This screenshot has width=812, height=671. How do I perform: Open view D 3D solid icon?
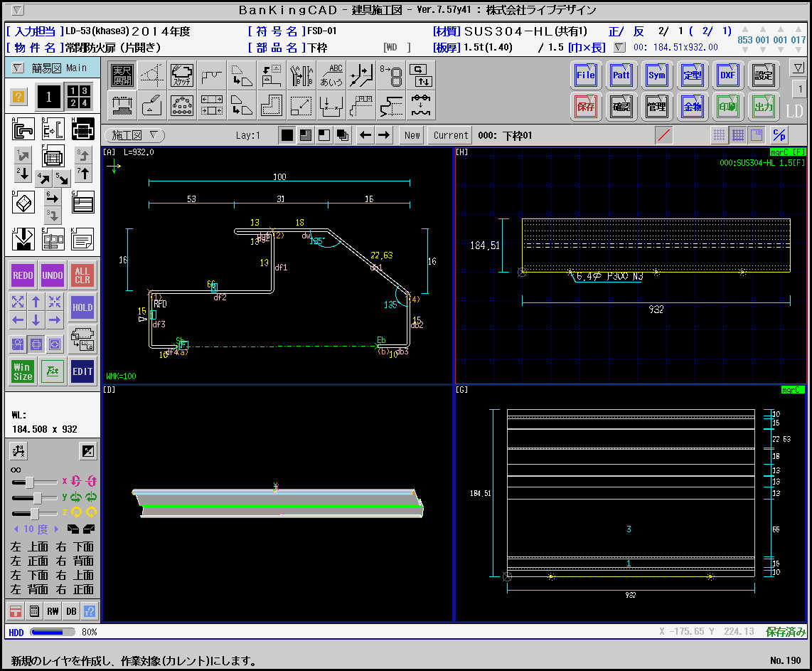coord(23,202)
